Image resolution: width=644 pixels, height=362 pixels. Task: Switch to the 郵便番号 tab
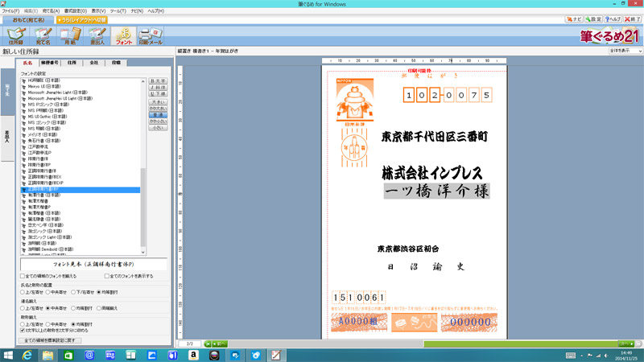[50, 62]
